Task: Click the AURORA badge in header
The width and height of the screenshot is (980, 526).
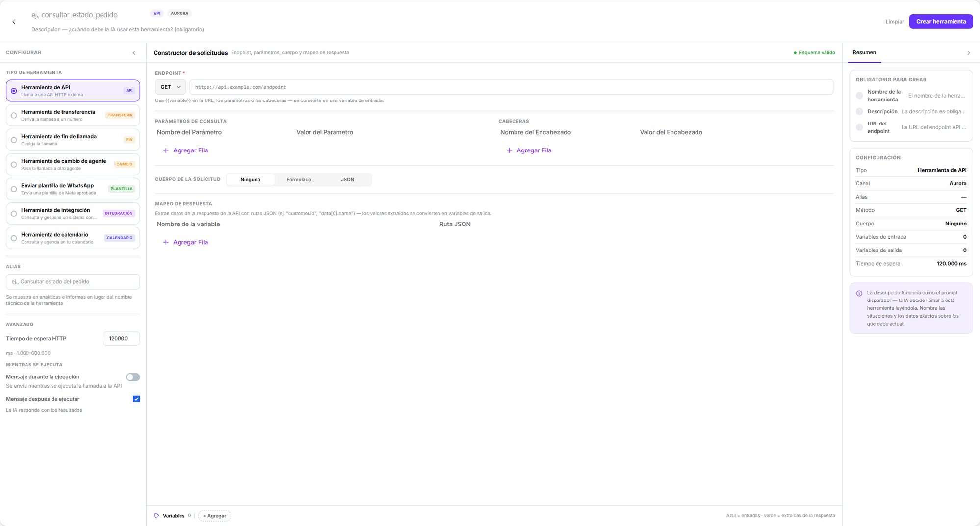Action: click(180, 13)
